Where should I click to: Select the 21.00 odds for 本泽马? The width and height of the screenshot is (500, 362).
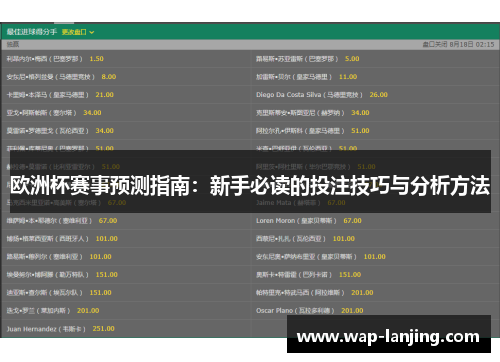(104, 95)
